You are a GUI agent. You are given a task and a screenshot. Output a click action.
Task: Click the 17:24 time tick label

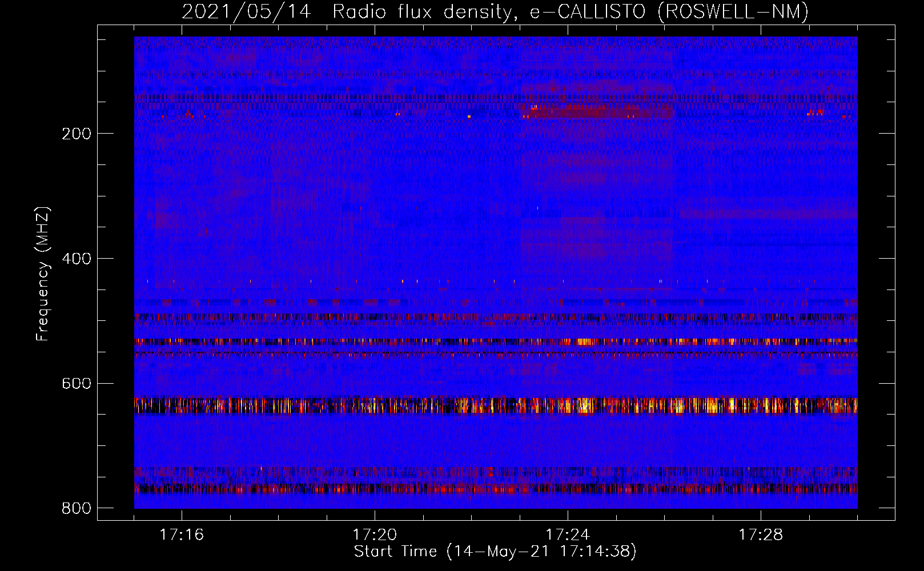[568, 534]
